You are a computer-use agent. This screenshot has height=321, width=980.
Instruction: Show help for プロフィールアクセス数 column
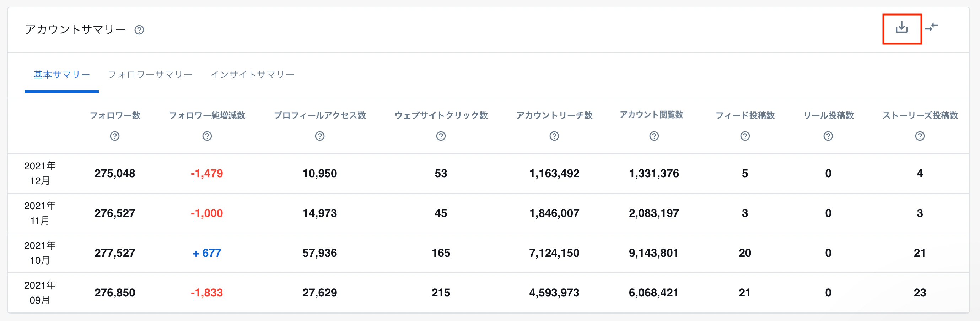[x=319, y=136]
